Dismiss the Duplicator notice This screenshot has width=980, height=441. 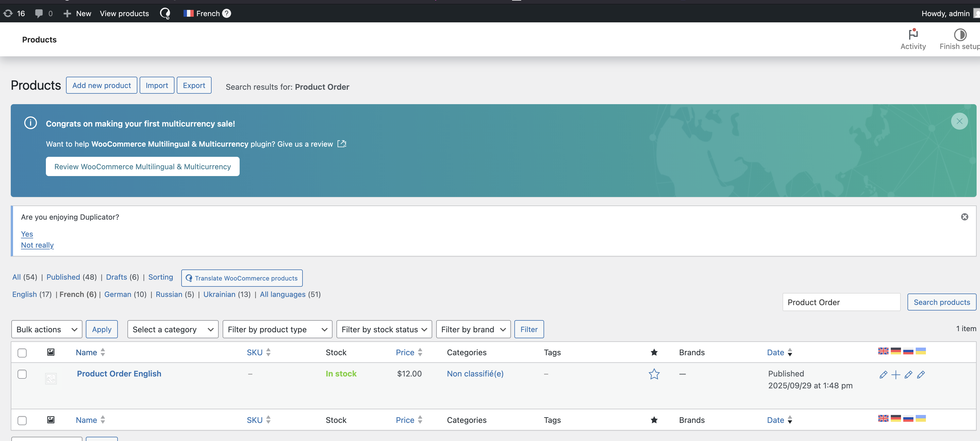pyautogui.click(x=964, y=217)
